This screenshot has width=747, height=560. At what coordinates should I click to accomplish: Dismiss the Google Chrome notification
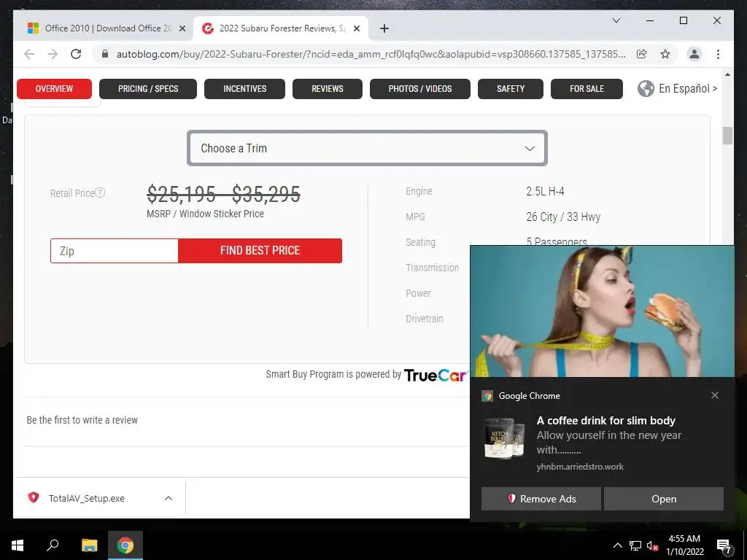click(x=715, y=395)
